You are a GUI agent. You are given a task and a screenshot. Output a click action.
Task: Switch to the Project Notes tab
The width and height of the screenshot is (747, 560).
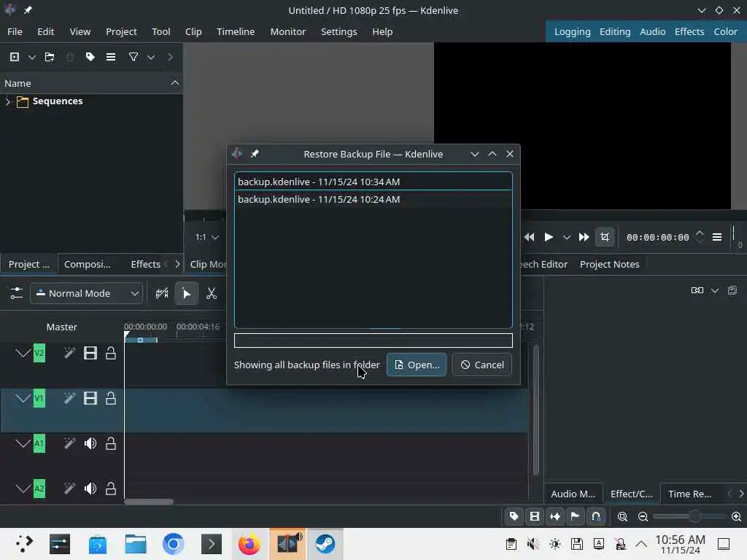pos(609,264)
